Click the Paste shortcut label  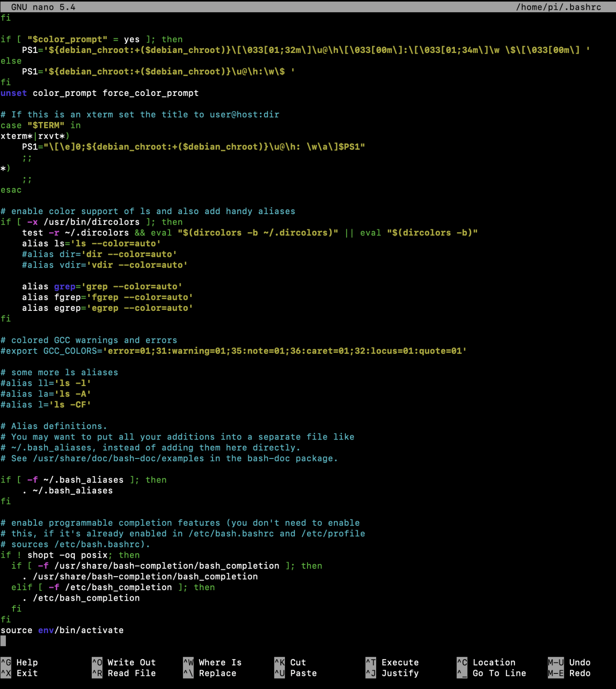tap(295, 673)
